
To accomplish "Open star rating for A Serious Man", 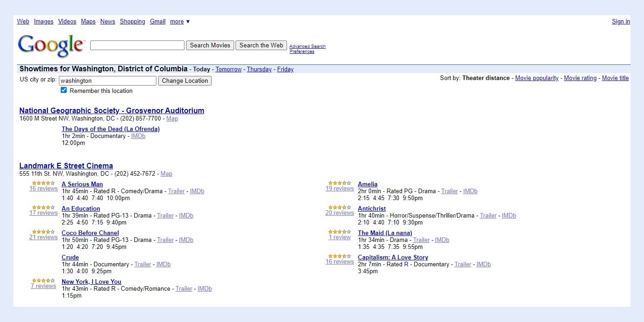I will [x=43, y=183].
